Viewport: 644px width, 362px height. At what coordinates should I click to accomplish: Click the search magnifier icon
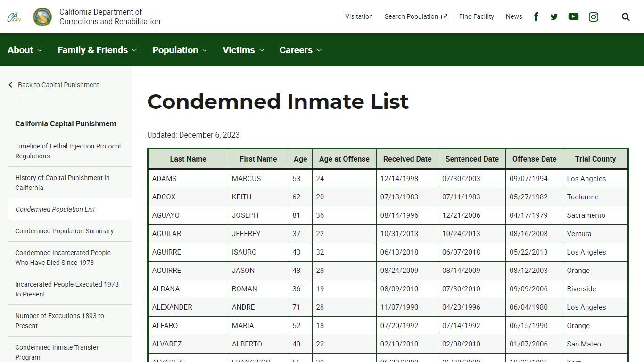(626, 16)
